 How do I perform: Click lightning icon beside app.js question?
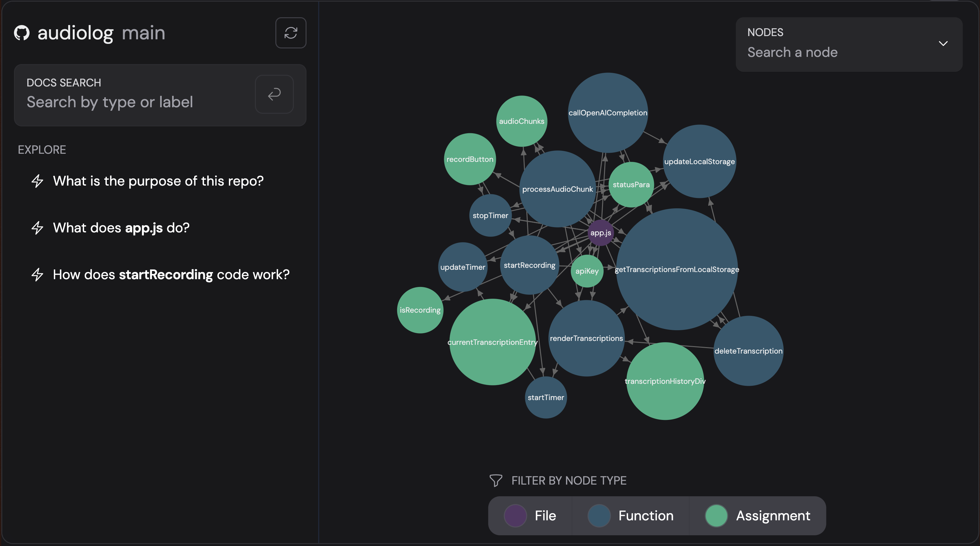[x=37, y=228]
